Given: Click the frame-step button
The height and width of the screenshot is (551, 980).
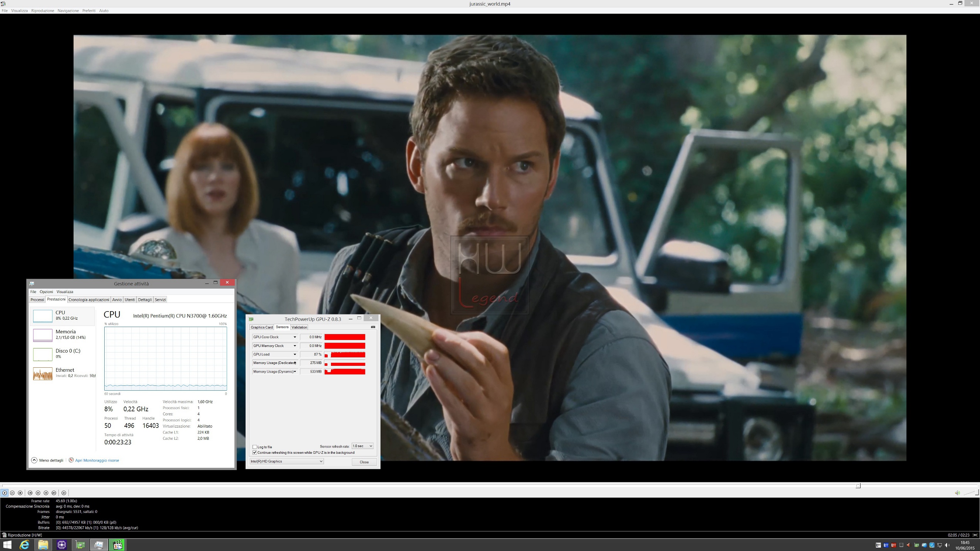Looking at the screenshot, I should click(x=64, y=493).
